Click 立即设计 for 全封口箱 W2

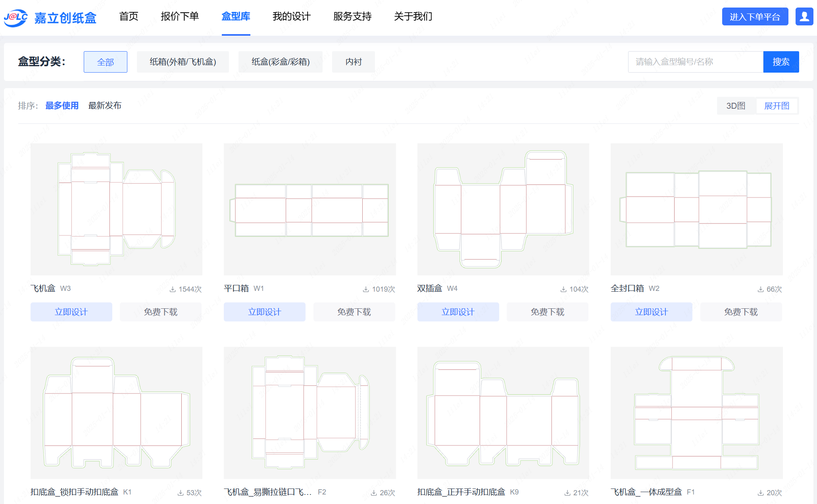tap(652, 312)
